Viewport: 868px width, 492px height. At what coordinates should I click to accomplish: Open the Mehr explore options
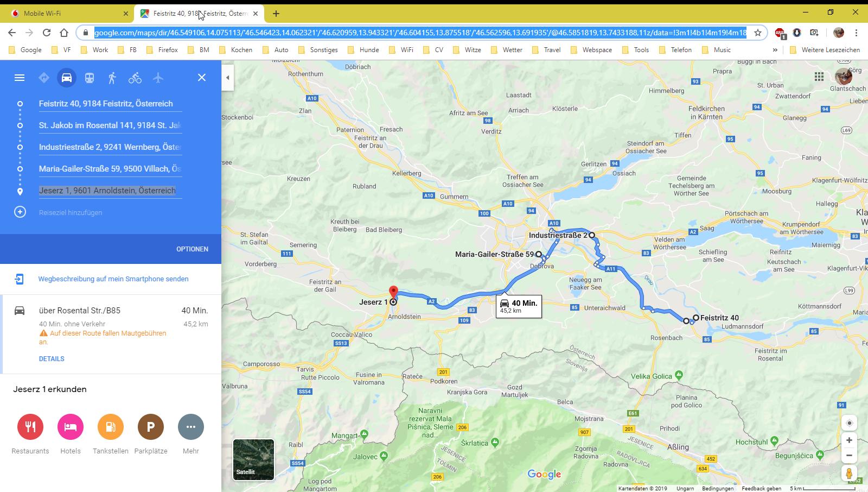191,427
